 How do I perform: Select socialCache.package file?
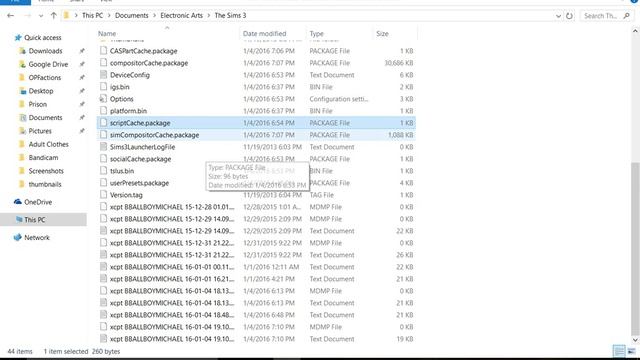[x=140, y=159]
